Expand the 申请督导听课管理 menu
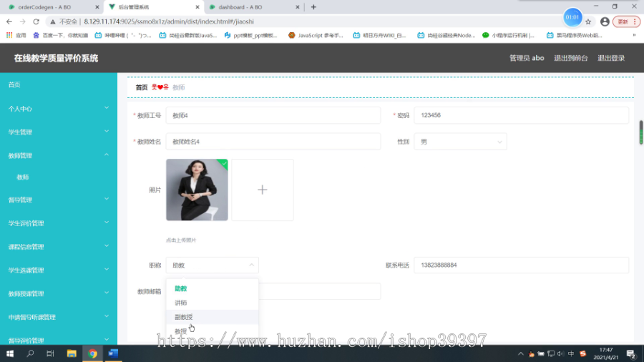644x362 pixels. [59, 317]
